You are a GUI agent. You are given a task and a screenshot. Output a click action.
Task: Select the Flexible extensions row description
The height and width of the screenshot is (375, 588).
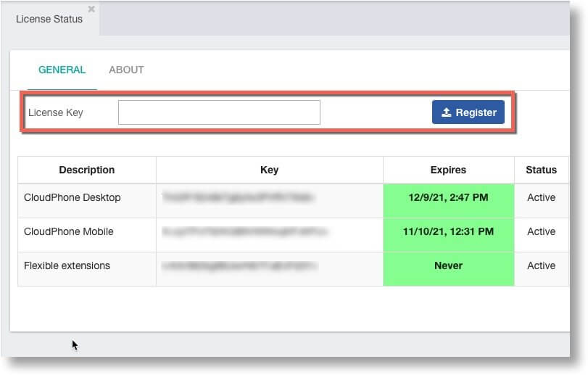(x=67, y=266)
